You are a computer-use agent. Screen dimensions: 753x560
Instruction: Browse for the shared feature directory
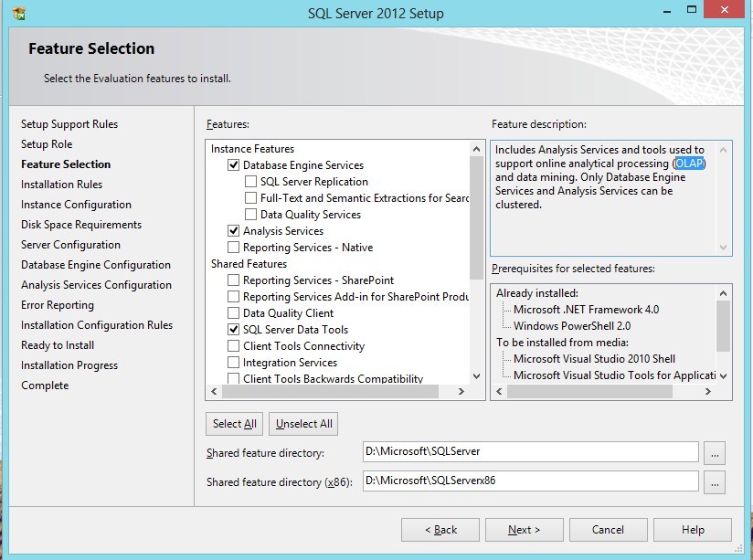[715, 453]
